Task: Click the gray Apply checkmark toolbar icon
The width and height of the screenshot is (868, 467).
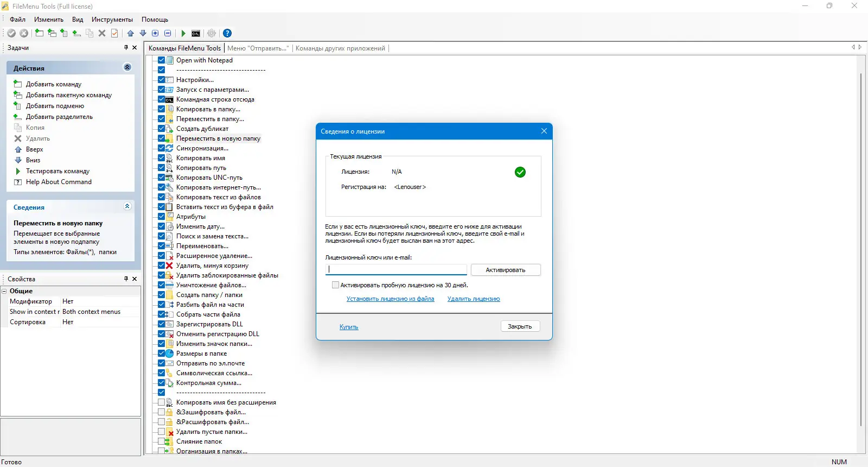Action: [x=11, y=33]
